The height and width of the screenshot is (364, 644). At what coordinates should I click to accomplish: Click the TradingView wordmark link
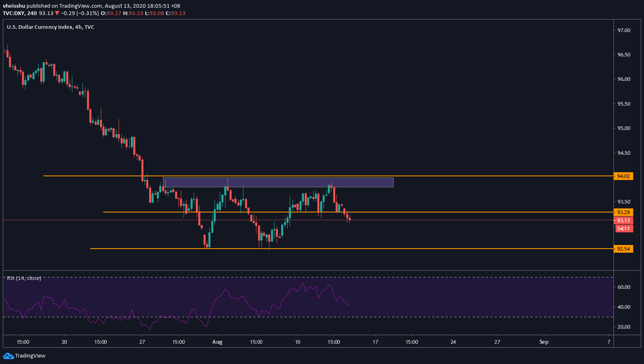click(x=30, y=356)
